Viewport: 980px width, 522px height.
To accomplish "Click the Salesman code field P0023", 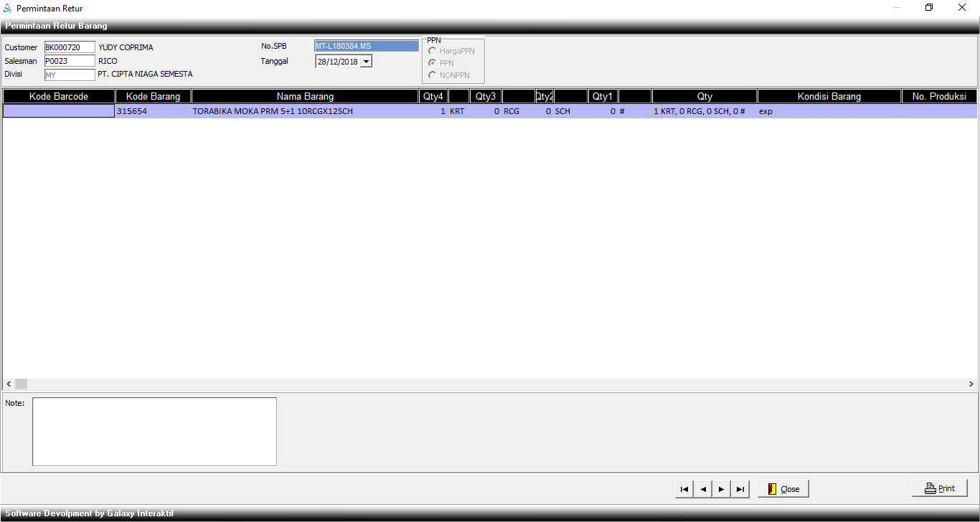I will (70, 61).
